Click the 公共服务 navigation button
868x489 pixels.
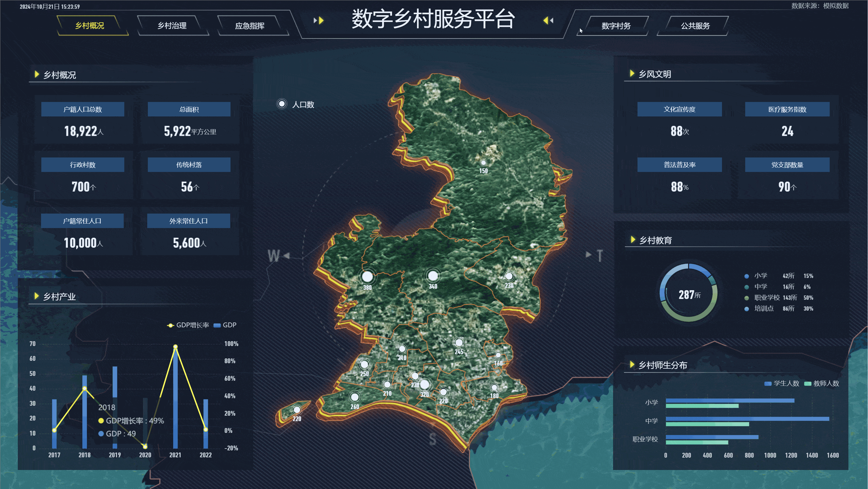pos(695,26)
